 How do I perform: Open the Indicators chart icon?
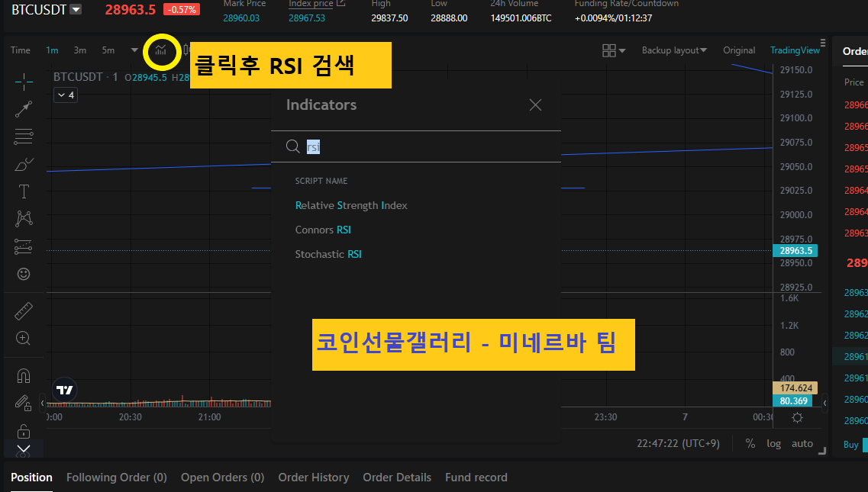tap(160, 50)
